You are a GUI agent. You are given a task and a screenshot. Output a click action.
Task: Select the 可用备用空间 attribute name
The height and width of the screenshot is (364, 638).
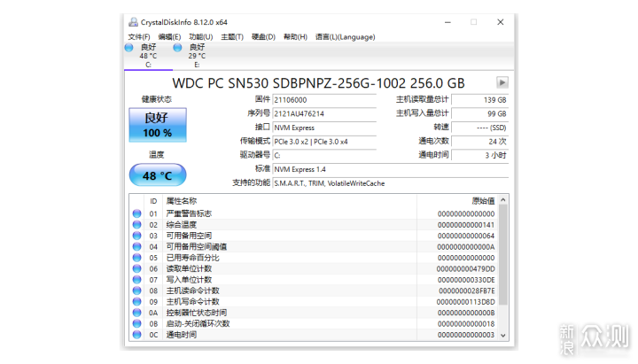coord(189,236)
